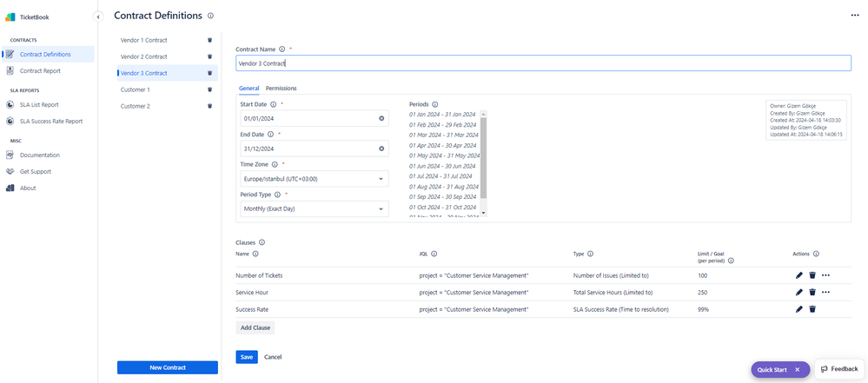Image resolution: width=868 pixels, height=383 pixels.
Task: Click the New Contract button
Action: 167,367
